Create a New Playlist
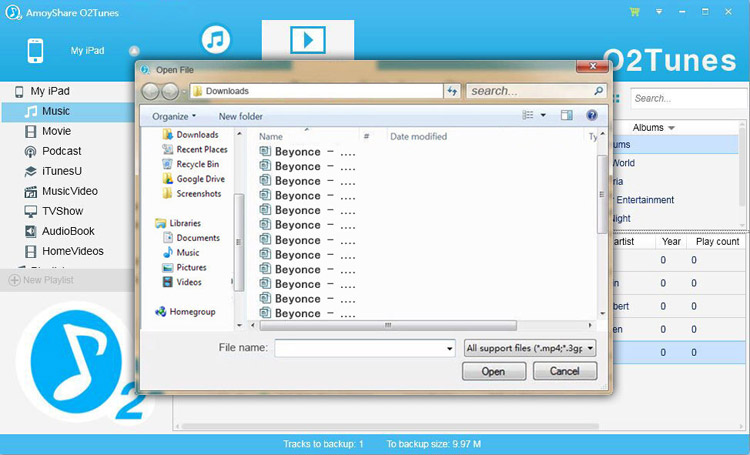This screenshot has width=750, height=455. [x=42, y=280]
